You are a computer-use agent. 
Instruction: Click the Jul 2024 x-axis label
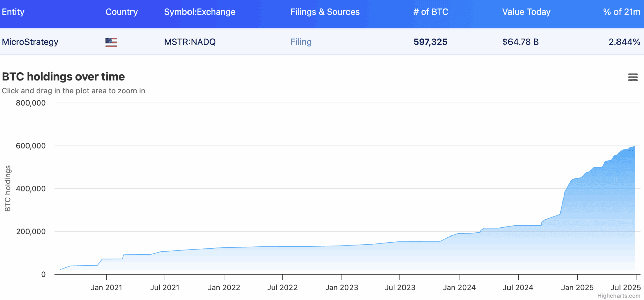518,288
